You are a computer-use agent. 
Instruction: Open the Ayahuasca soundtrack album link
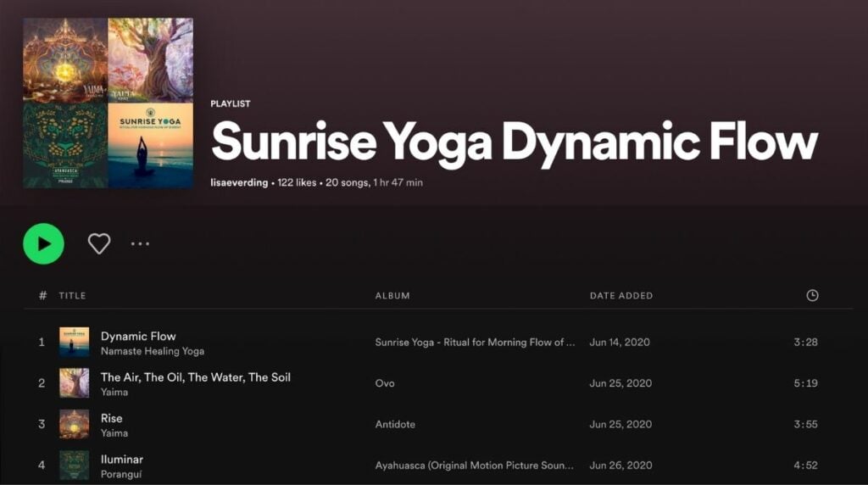pyautogui.click(x=475, y=465)
